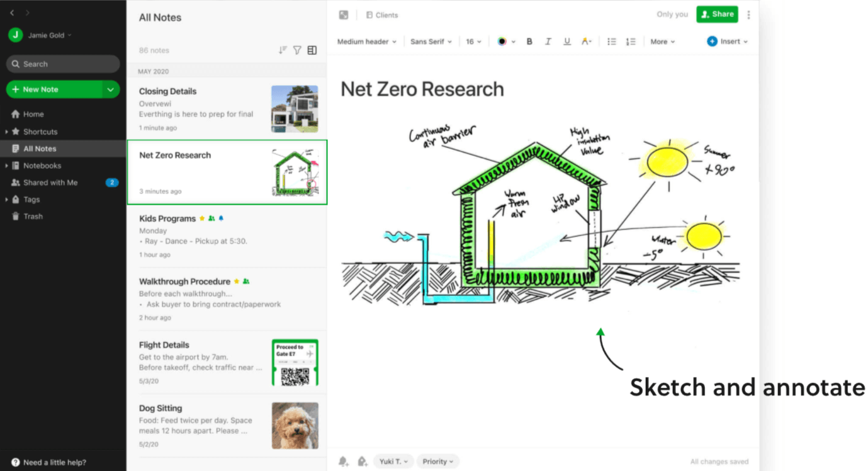Click the sort notes icon
This screenshot has width=868, height=471.
(x=283, y=50)
